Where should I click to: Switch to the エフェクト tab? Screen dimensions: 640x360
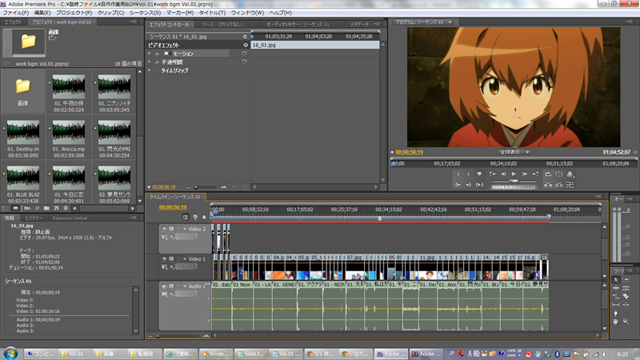pos(13,22)
